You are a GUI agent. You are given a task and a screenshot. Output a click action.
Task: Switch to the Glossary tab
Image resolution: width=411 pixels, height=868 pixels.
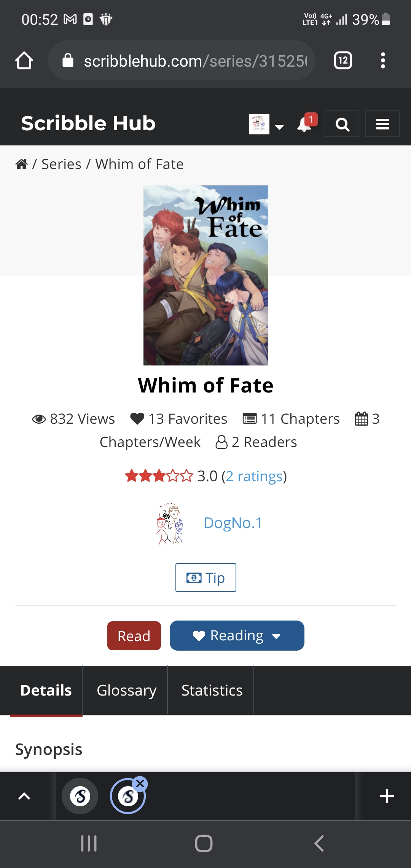[126, 690]
